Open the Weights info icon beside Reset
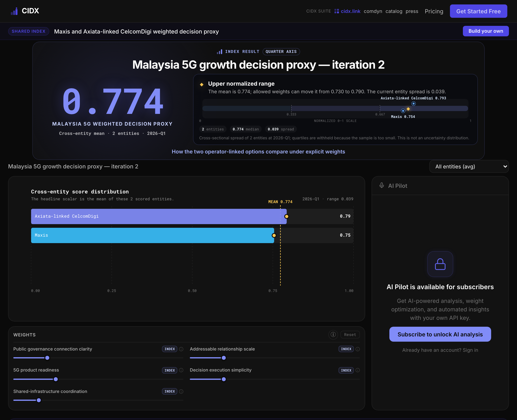This screenshot has width=517, height=420. [333, 335]
